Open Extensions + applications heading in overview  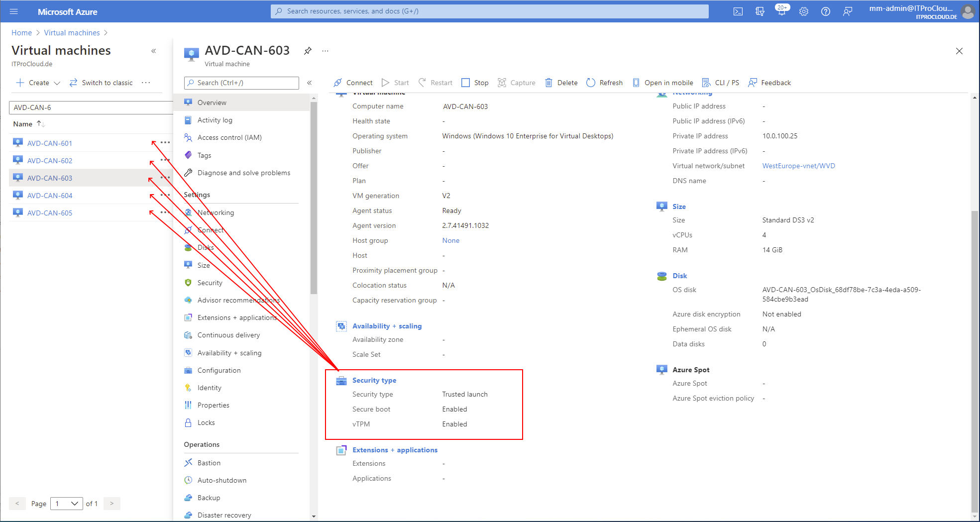tap(395, 450)
